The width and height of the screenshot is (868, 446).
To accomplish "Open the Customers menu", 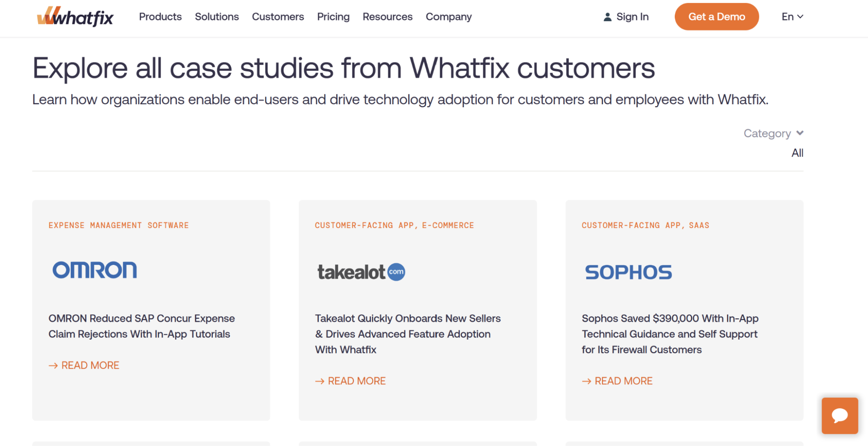I will (278, 17).
